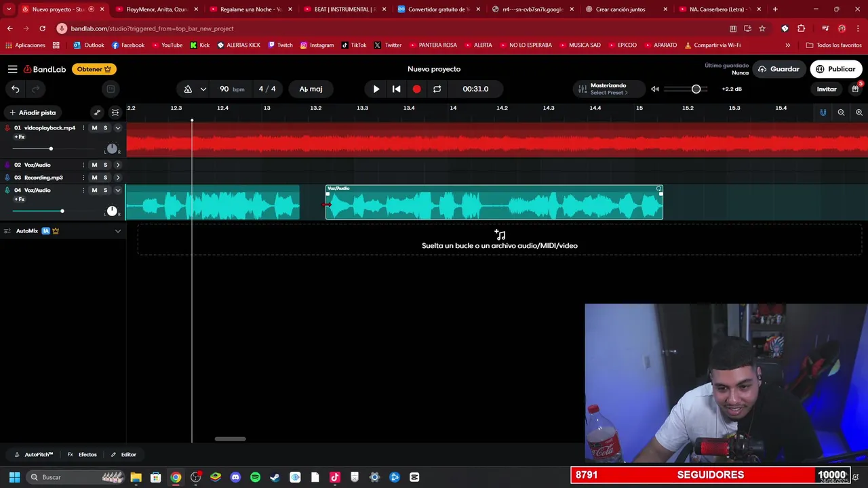Solo the 02 Voz/Audio track
Viewport: 868px width, 488px height.
pos(105,165)
